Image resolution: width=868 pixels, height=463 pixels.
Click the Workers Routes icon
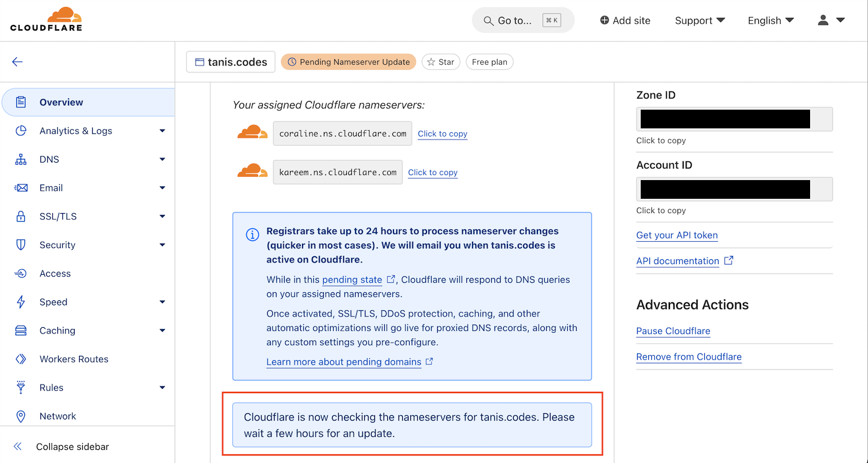[21, 359]
